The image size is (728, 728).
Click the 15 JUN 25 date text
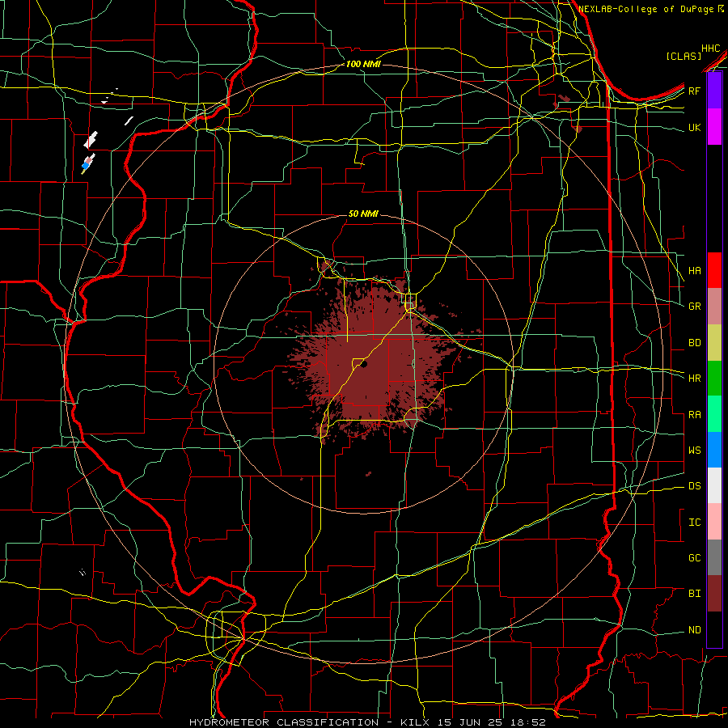[472, 722]
